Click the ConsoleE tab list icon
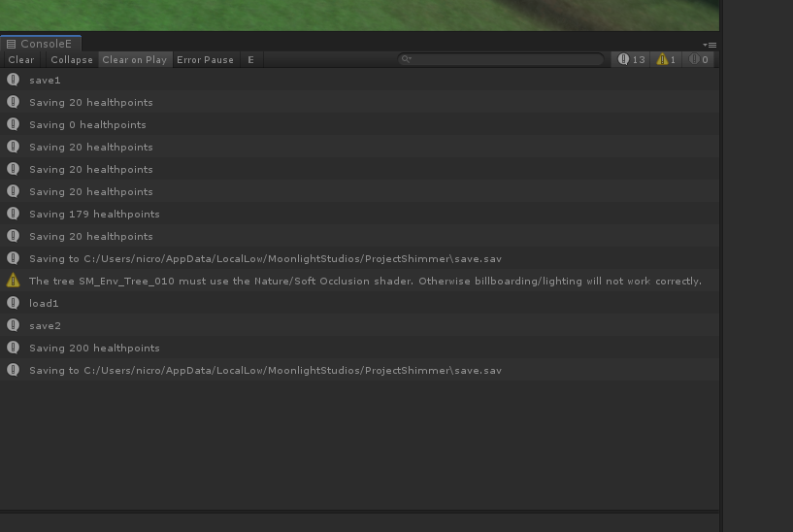This screenshot has width=793, height=532. 11,44
